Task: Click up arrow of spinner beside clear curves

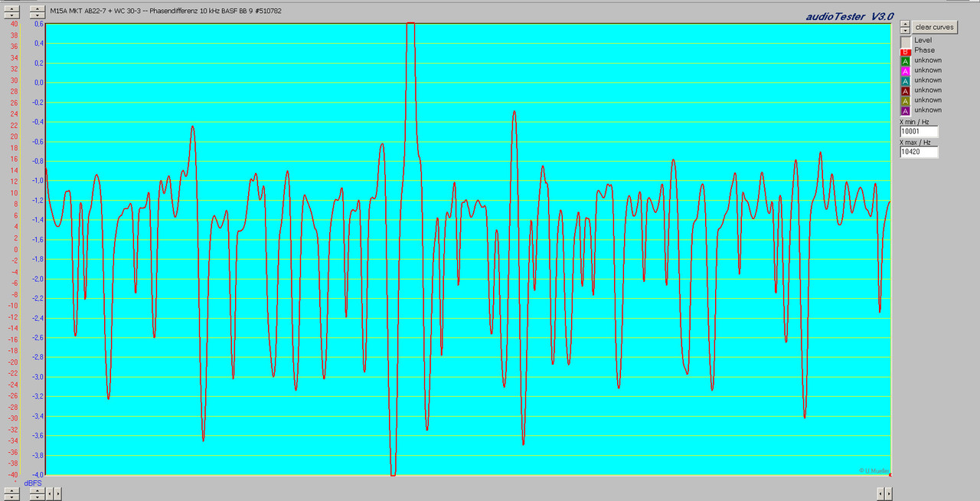Action: click(x=905, y=24)
